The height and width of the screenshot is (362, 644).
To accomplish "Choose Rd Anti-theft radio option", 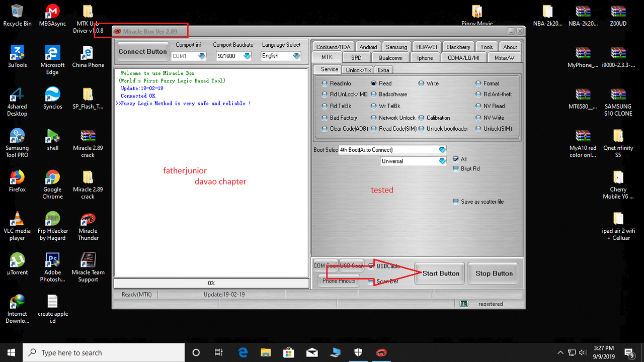I will coord(479,94).
